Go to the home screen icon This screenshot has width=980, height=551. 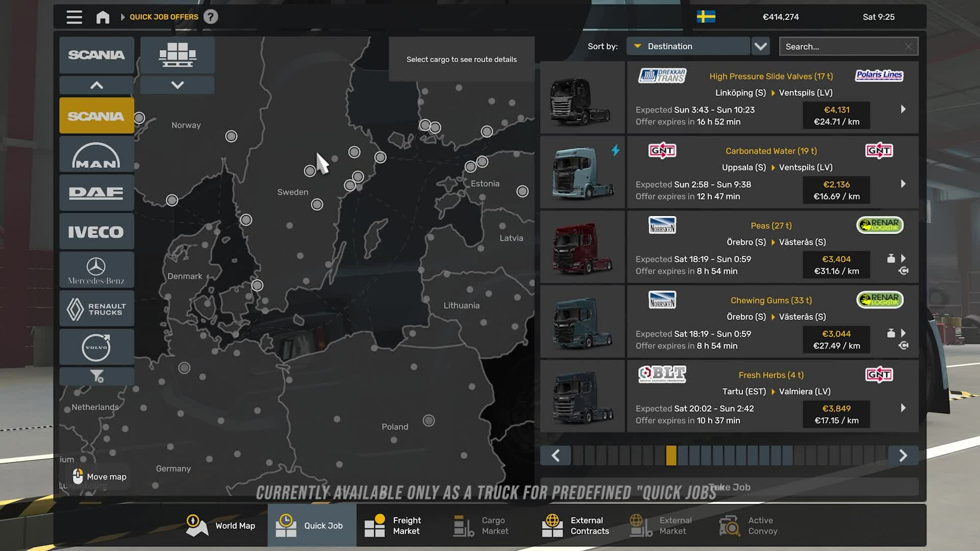103,17
